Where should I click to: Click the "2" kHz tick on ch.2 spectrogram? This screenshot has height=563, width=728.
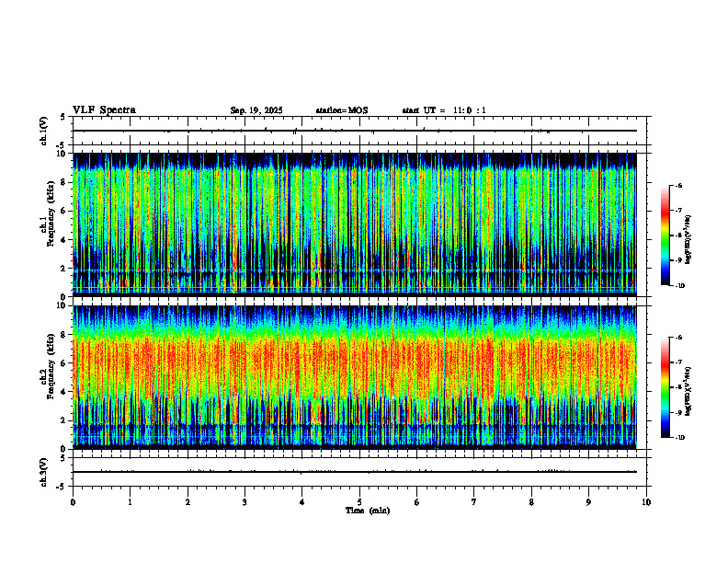coord(64,420)
